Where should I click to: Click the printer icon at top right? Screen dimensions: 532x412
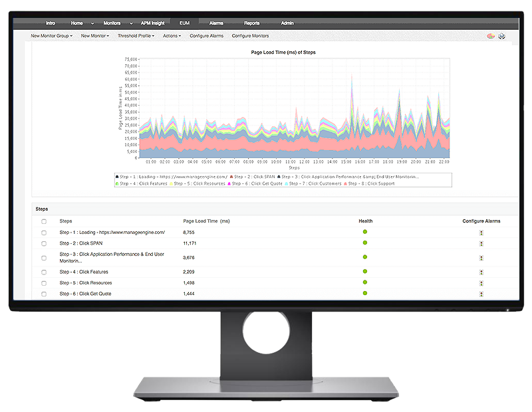502,37
